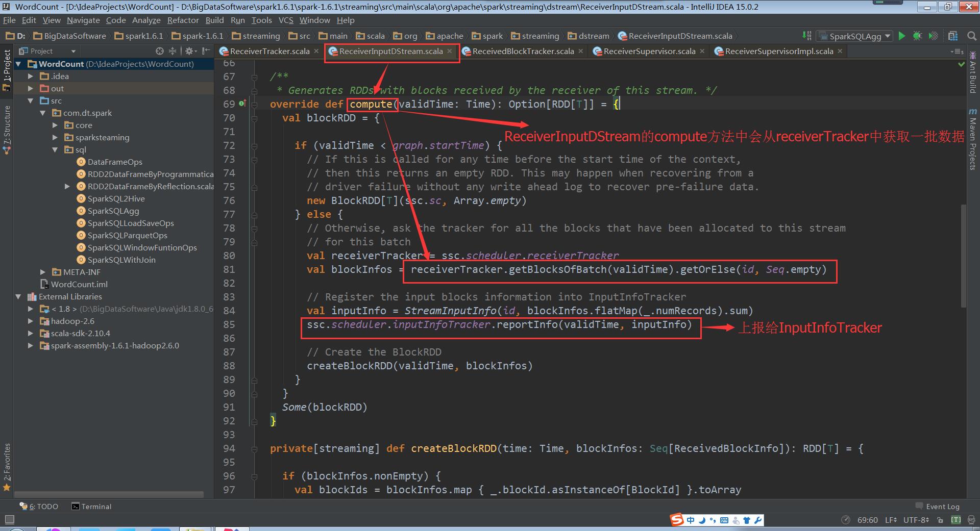The height and width of the screenshot is (531, 980).
Task: Start debugging with the green bug icon
Action: click(917, 36)
